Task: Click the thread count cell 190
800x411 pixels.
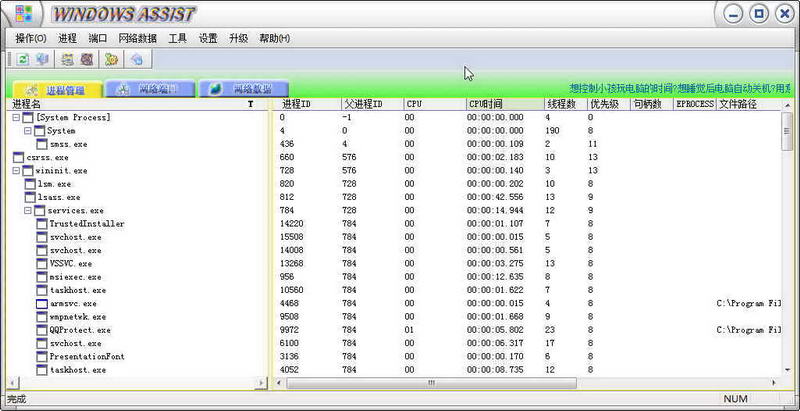Action: 553,131
